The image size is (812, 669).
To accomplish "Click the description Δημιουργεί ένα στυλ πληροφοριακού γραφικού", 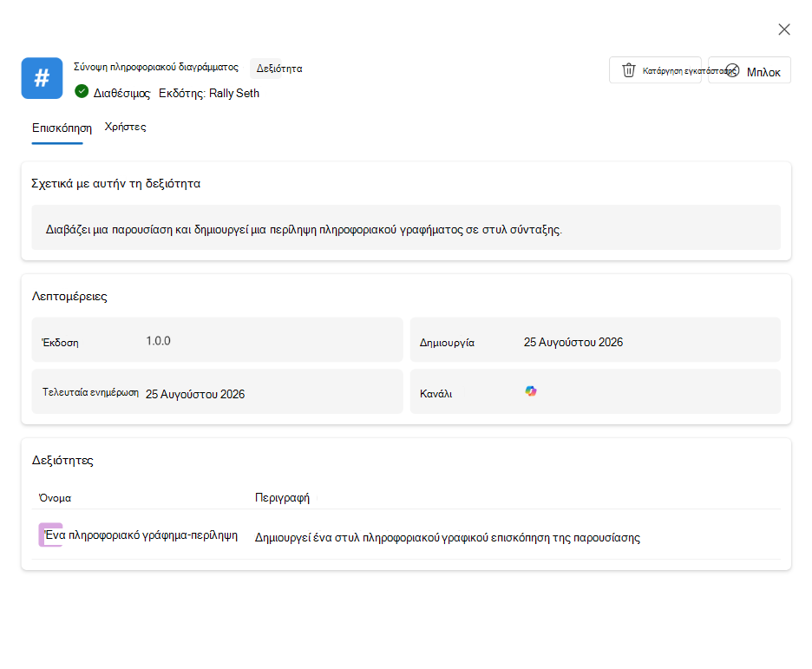I will [448, 537].
